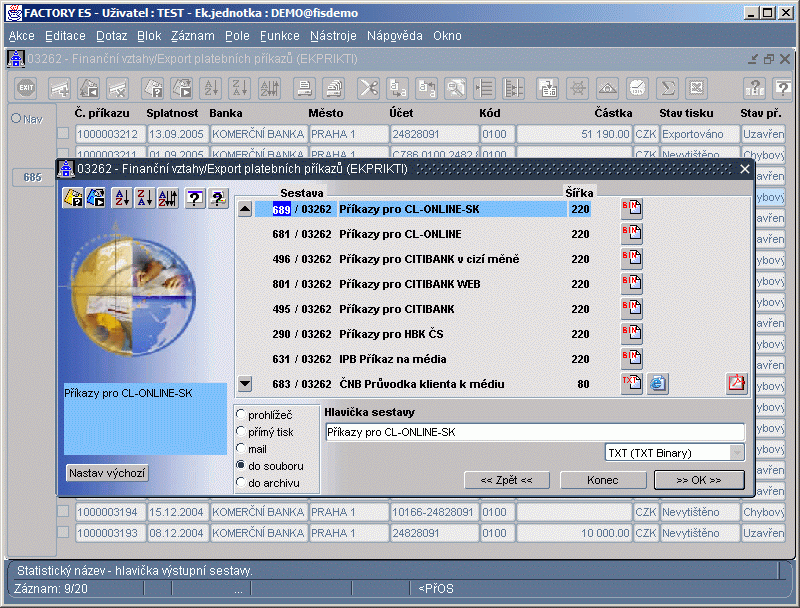800x608 pixels.
Task: Click the sort ascending A-Z icon in dialog
Action: pyautogui.click(x=122, y=198)
